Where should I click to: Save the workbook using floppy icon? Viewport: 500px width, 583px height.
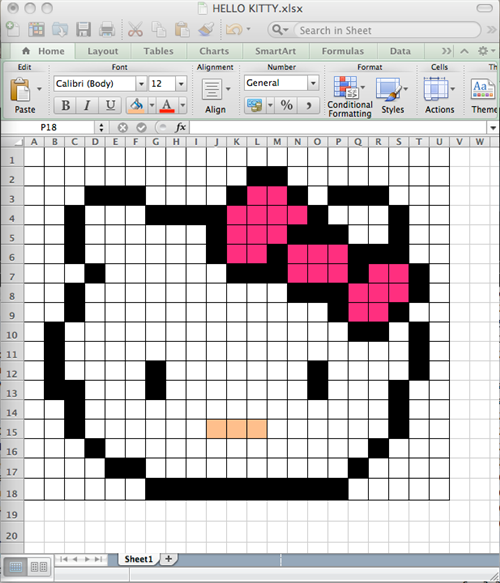tap(83, 29)
